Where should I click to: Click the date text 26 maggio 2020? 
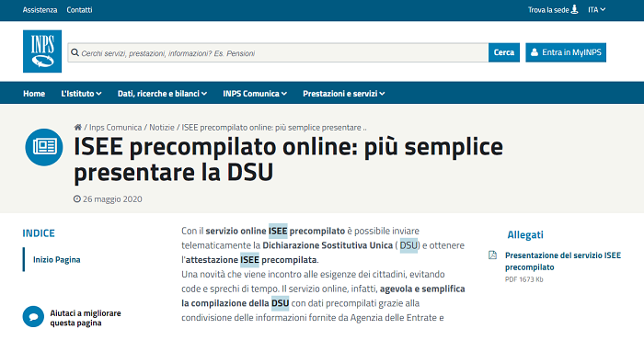[x=112, y=198]
